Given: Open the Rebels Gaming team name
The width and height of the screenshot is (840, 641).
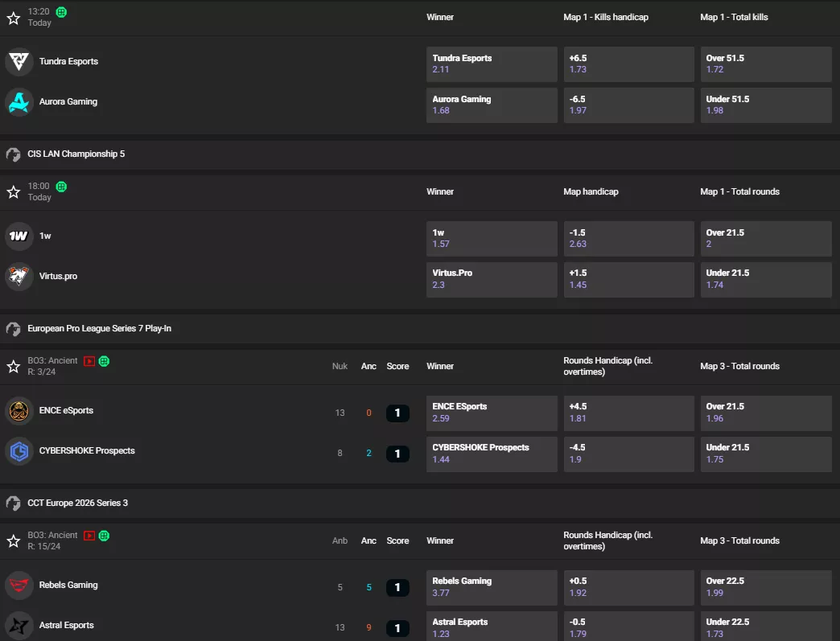Looking at the screenshot, I should tap(68, 586).
